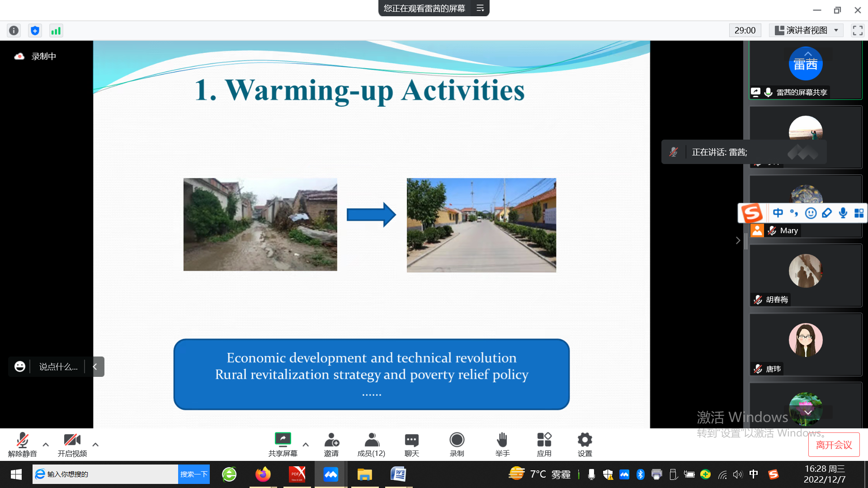Open the meeting info icon
The width and height of the screenshot is (868, 488).
click(x=14, y=30)
